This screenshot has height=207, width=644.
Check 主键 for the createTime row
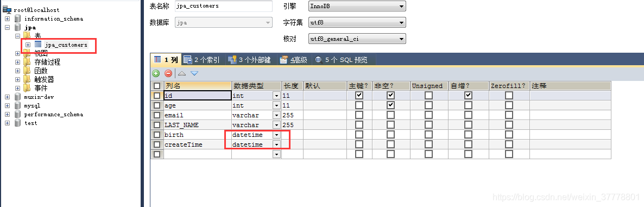click(359, 145)
